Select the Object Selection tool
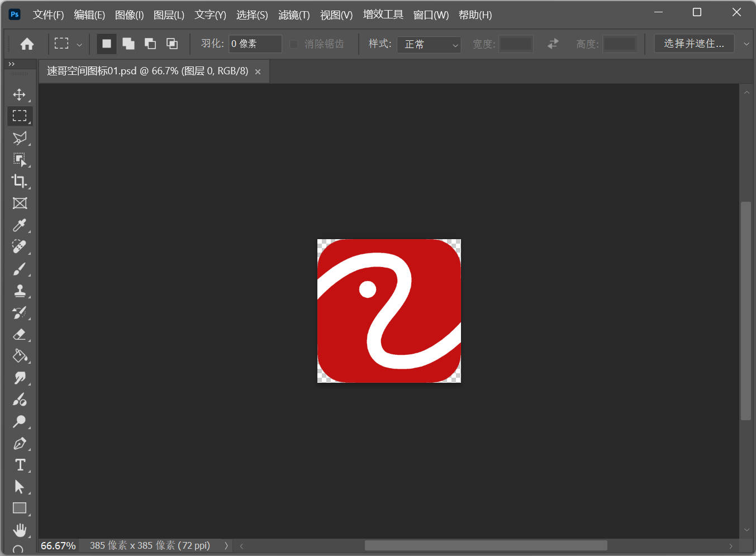The image size is (756, 556). tap(20, 160)
